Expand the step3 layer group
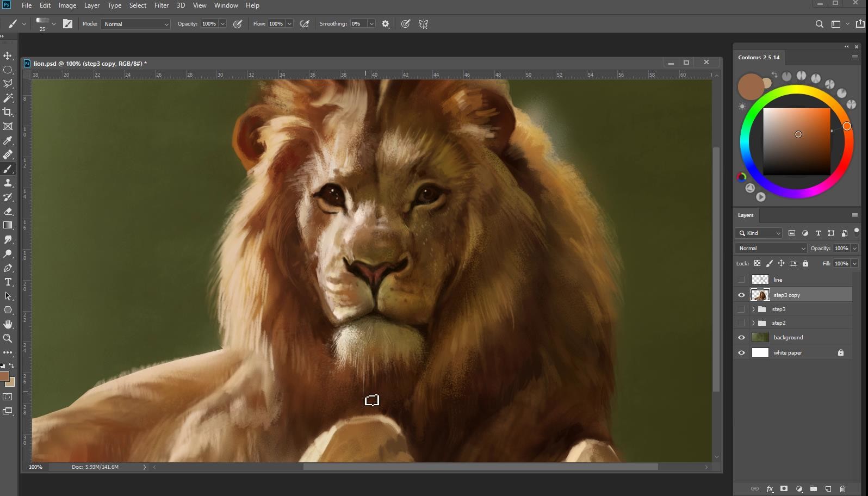868x496 pixels. [x=753, y=309]
